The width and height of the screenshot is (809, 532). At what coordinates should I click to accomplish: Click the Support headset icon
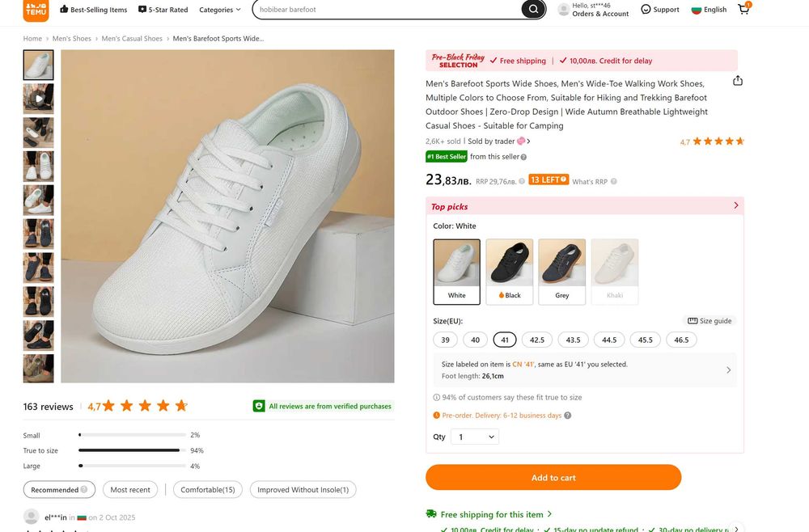click(646, 10)
